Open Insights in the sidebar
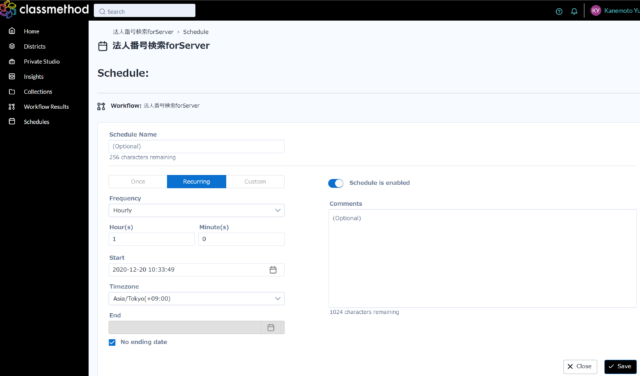This screenshot has width=640, height=376. click(x=33, y=77)
